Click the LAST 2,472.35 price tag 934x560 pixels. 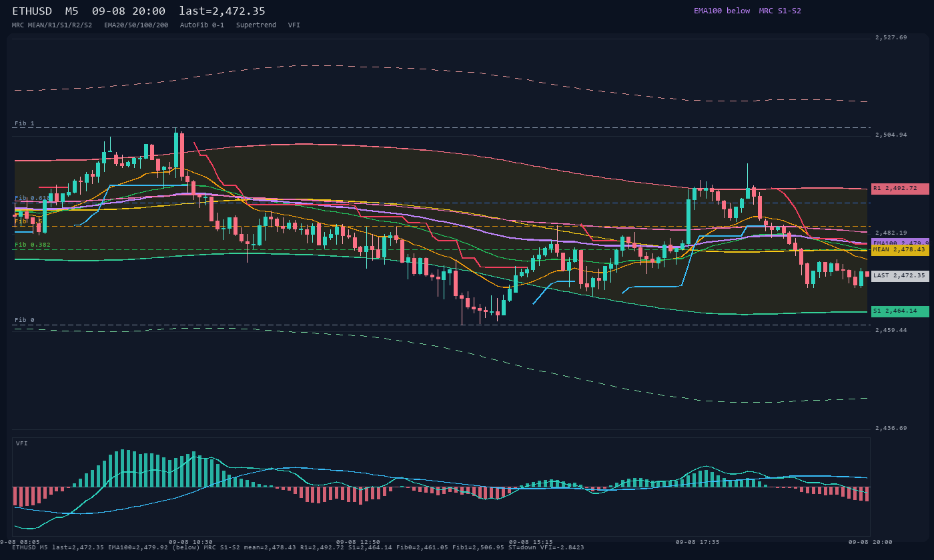tap(900, 275)
